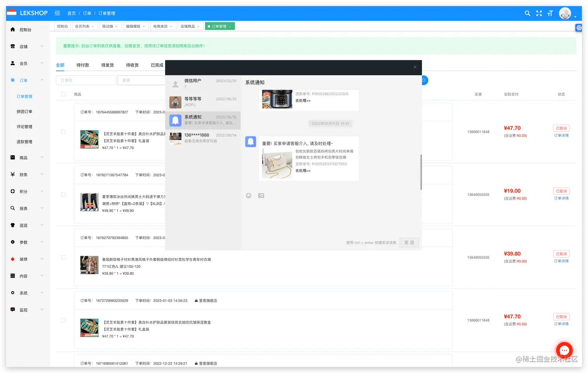Click floating red chat bubble button

click(x=564, y=350)
